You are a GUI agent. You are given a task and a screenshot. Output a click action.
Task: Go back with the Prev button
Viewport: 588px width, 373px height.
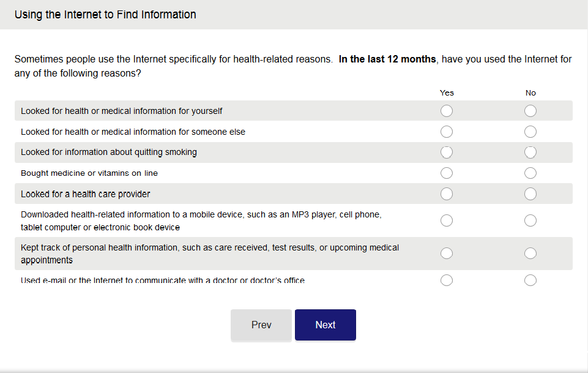[x=261, y=325]
